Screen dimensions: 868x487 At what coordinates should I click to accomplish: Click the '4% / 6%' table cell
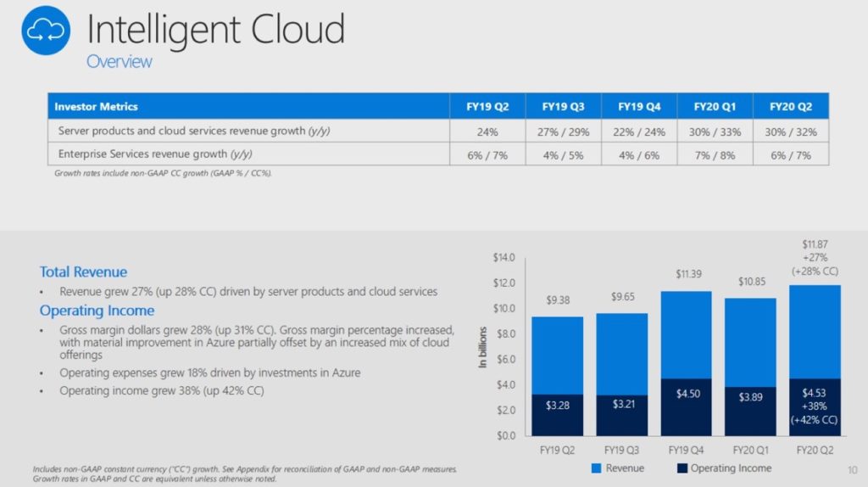pos(639,155)
